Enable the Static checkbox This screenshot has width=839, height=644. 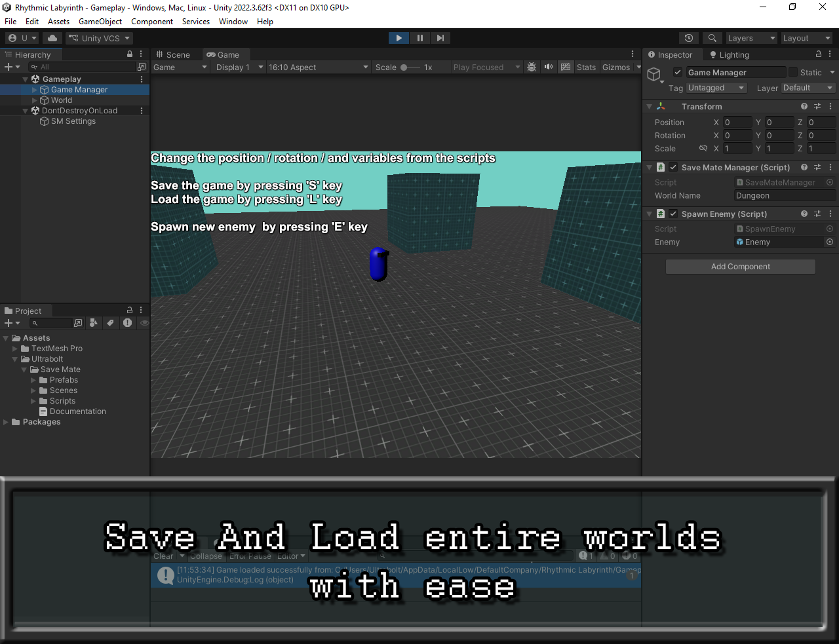793,72
